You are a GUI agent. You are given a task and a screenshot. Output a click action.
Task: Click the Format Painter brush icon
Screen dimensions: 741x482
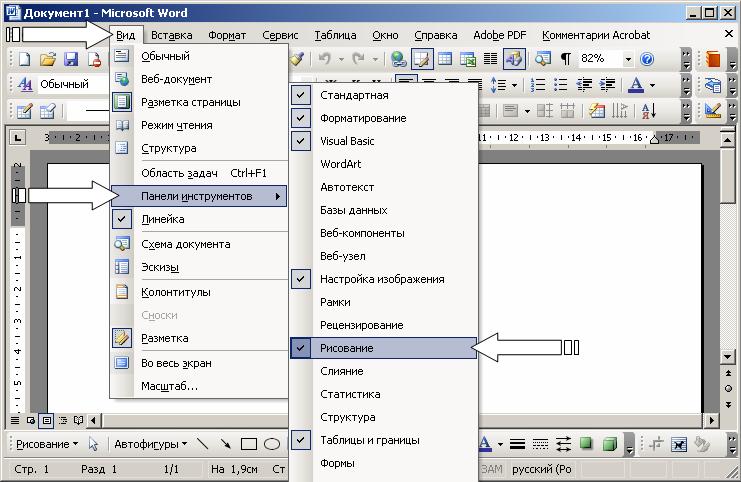click(297, 59)
